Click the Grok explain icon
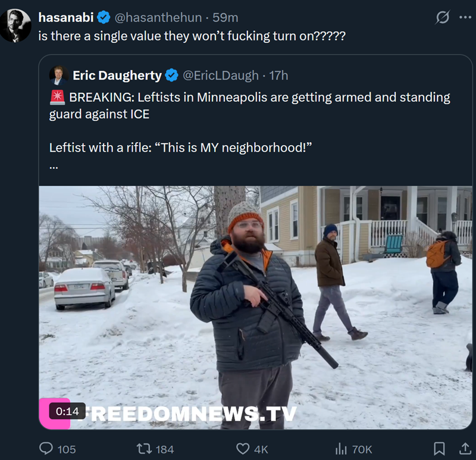The height and width of the screenshot is (460, 476). tap(442, 17)
